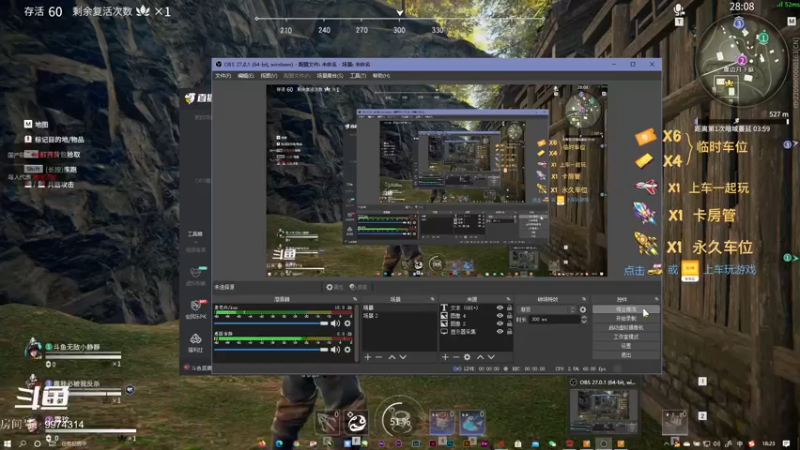Move the source up with the up arrow

(480, 357)
